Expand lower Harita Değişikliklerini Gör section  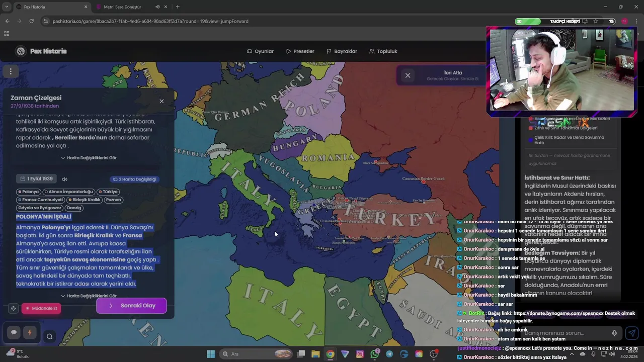(89, 296)
